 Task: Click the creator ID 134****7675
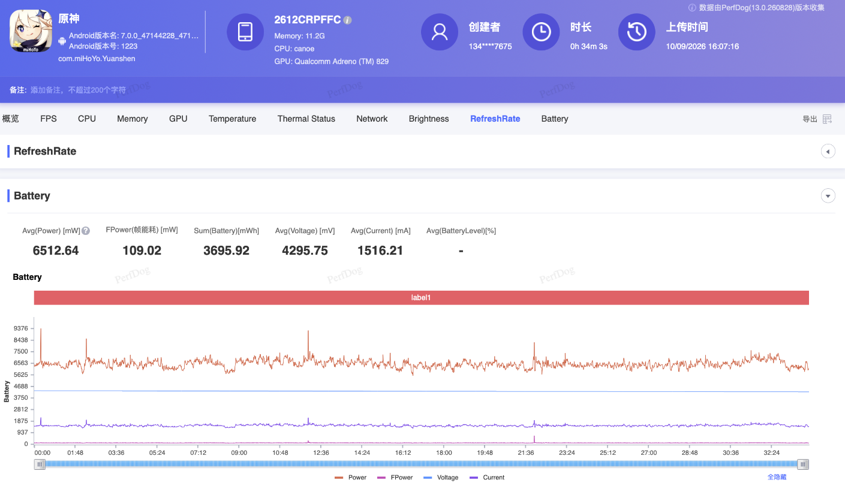(x=491, y=46)
